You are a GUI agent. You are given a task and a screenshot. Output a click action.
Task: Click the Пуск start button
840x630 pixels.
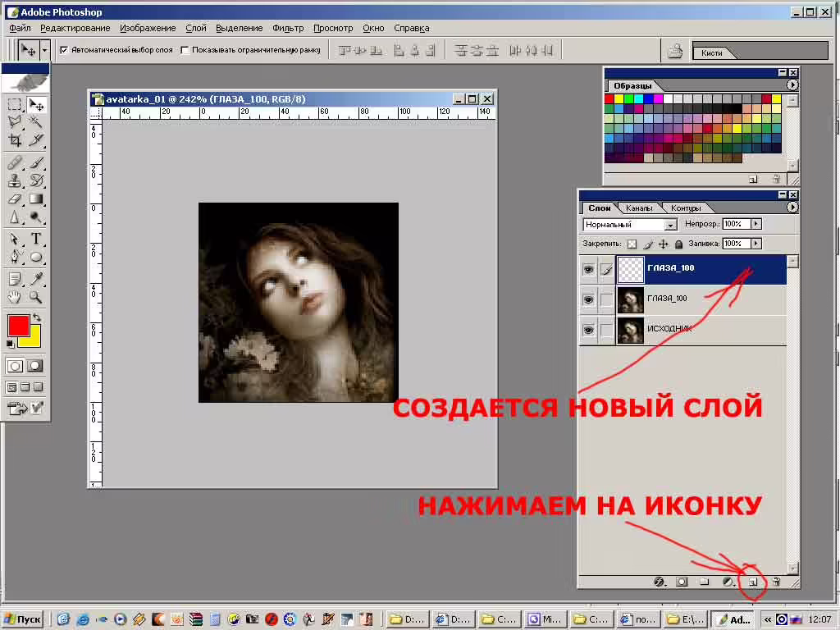[22, 619]
